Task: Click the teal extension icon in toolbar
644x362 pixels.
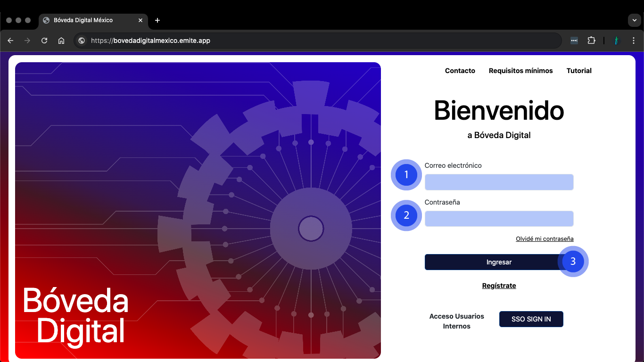Action: (x=616, y=41)
